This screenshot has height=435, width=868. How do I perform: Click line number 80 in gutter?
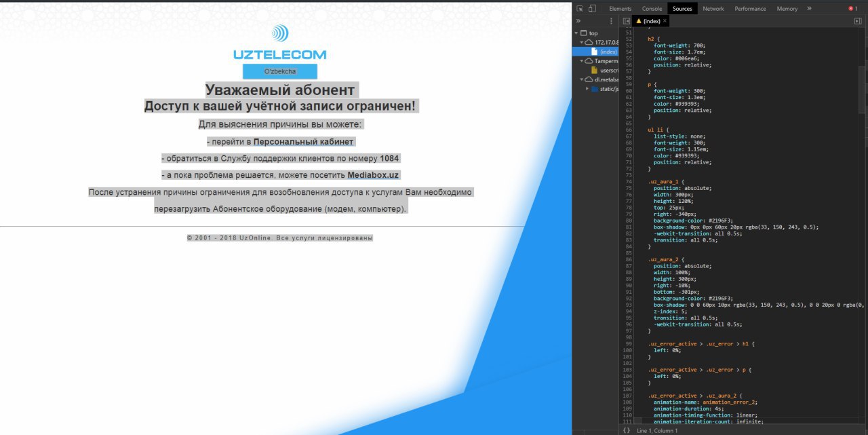627,221
